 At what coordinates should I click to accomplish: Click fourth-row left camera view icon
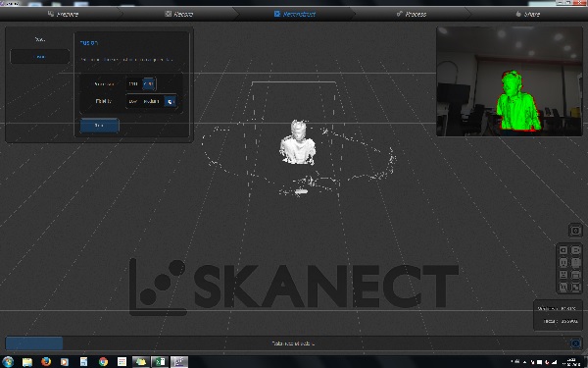(x=563, y=288)
